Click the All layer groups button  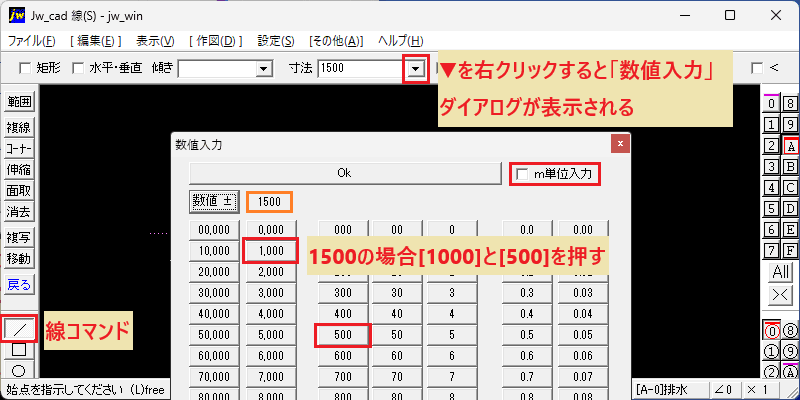(781, 272)
